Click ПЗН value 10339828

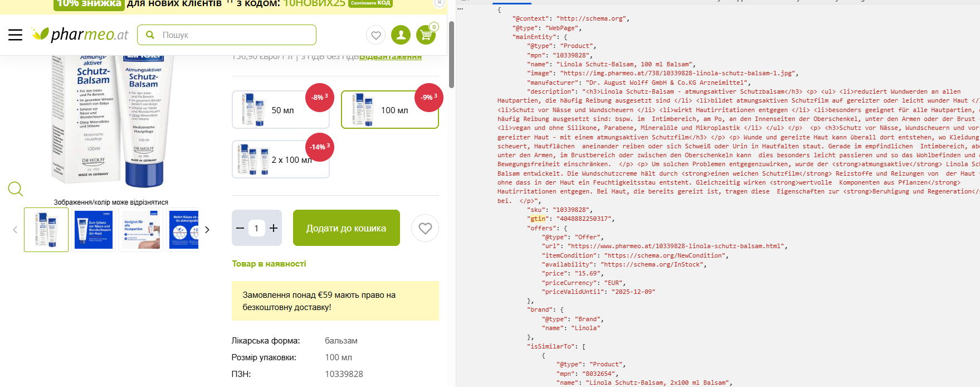(344, 374)
